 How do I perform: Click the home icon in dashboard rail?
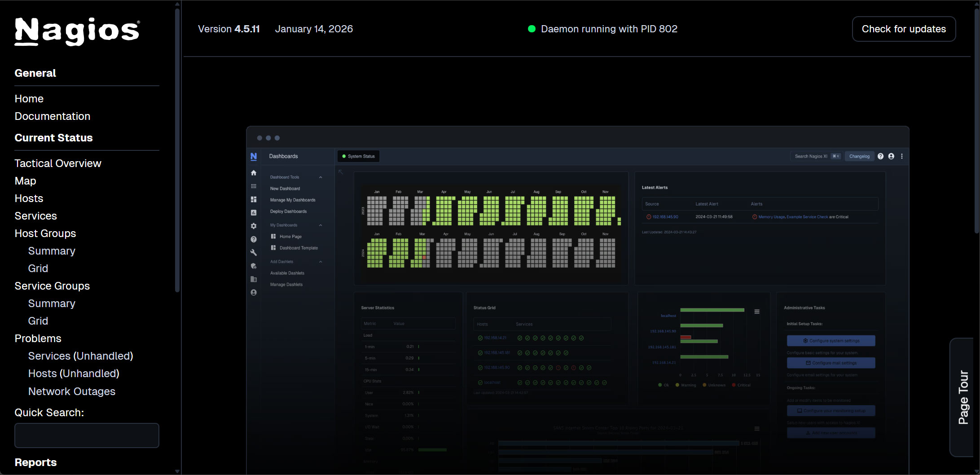(254, 173)
